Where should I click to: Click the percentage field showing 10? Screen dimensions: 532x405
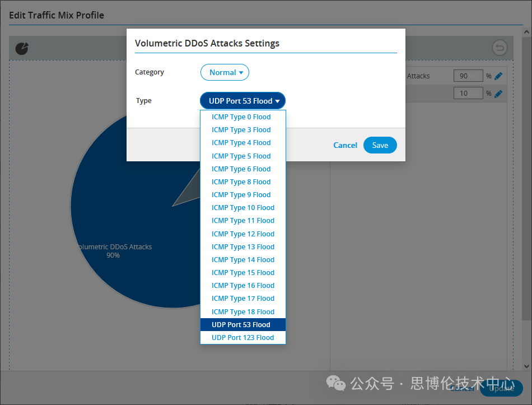468,94
